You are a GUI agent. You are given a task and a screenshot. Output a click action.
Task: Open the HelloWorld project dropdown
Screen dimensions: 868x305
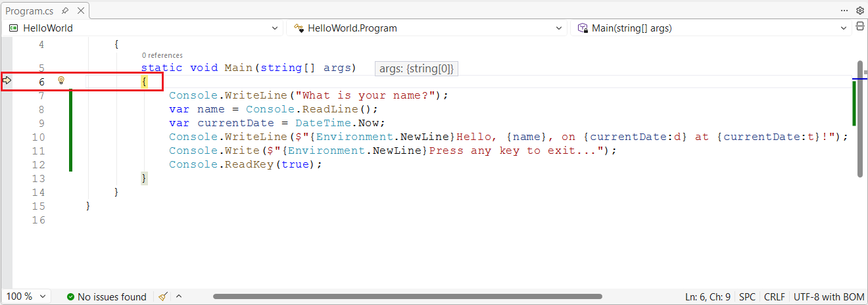pyautogui.click(x=143, y=28)
